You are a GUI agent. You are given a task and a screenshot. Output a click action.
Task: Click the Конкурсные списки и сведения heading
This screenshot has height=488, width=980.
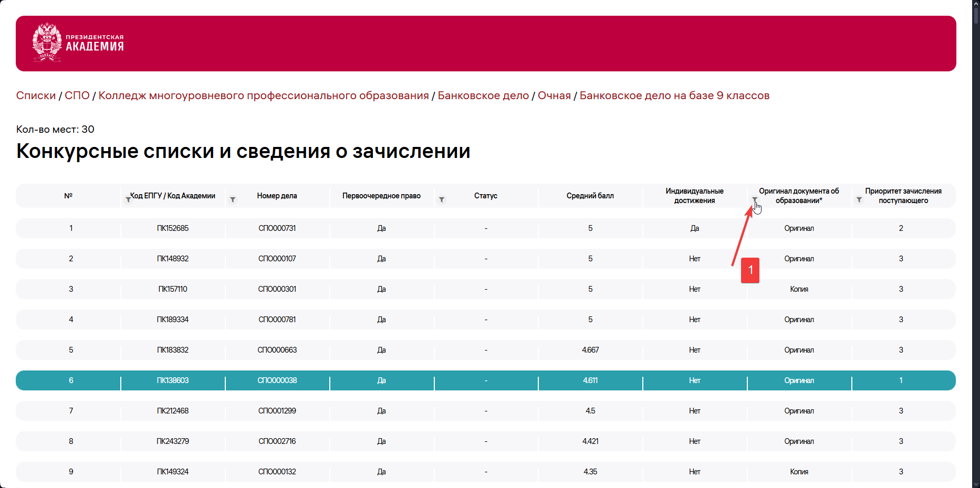(x=243, y=151)
